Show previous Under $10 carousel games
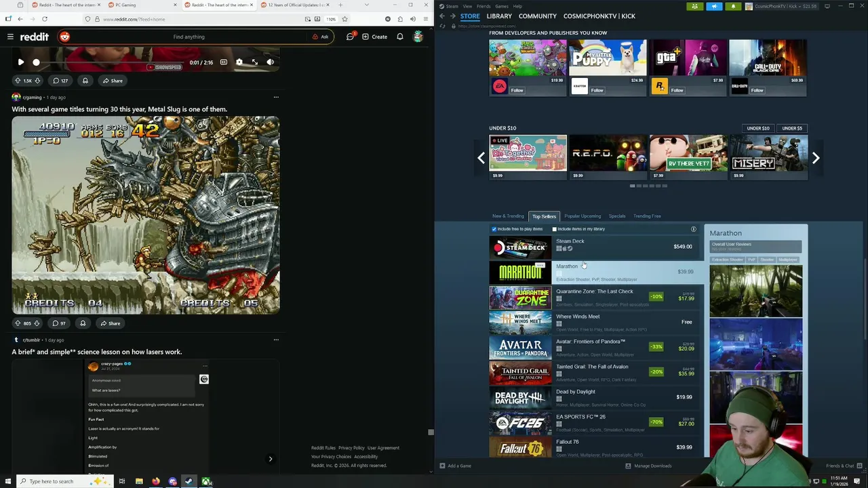The width and height of the screenshot is (868, 488). (481, 158)
